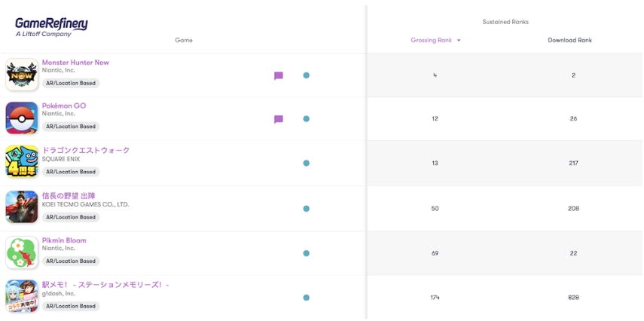Click the Monster Hunter Now app icon
The height and width of the screenshot is (321, 644).
pos(22,75)
